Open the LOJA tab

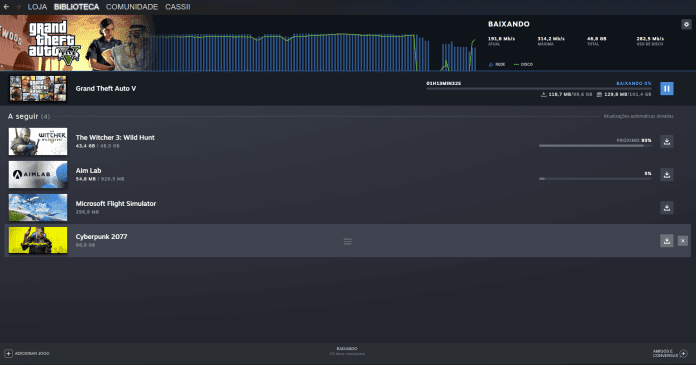point(37,7)
